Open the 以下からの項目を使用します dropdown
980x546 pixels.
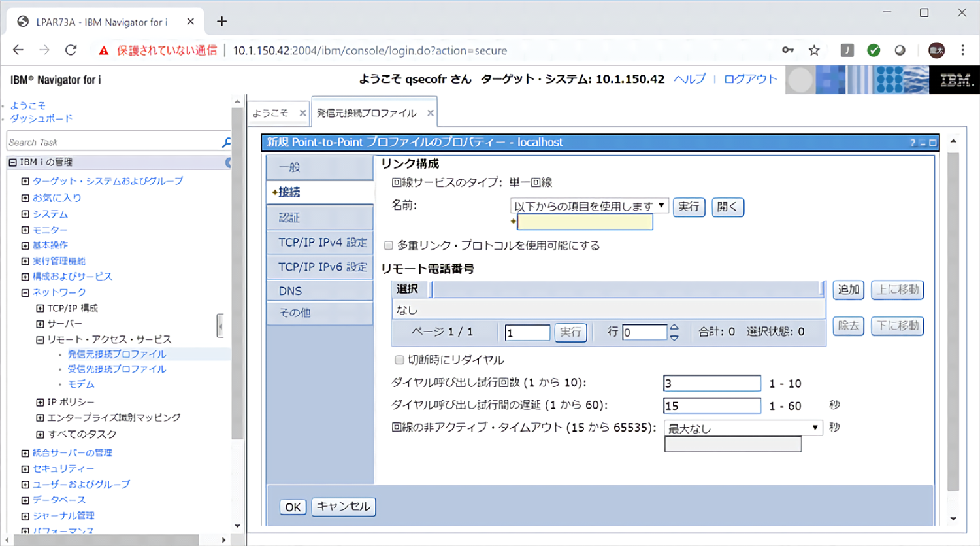coord(589,206)
